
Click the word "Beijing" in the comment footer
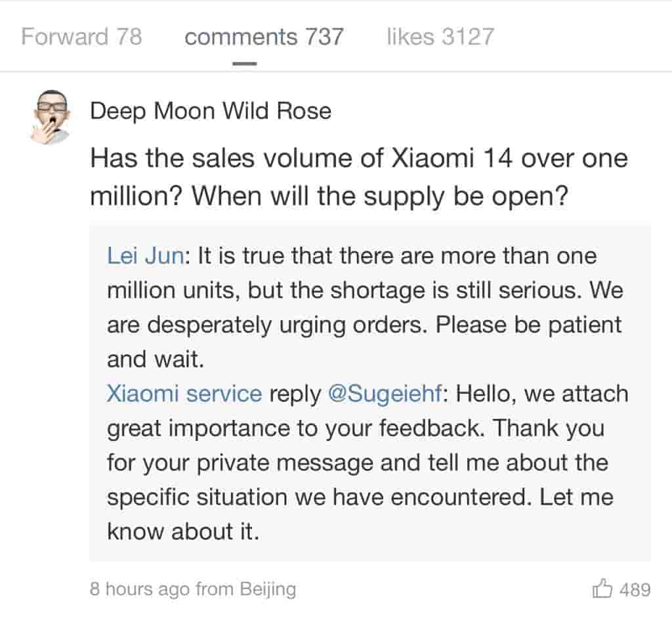point(267,589)
